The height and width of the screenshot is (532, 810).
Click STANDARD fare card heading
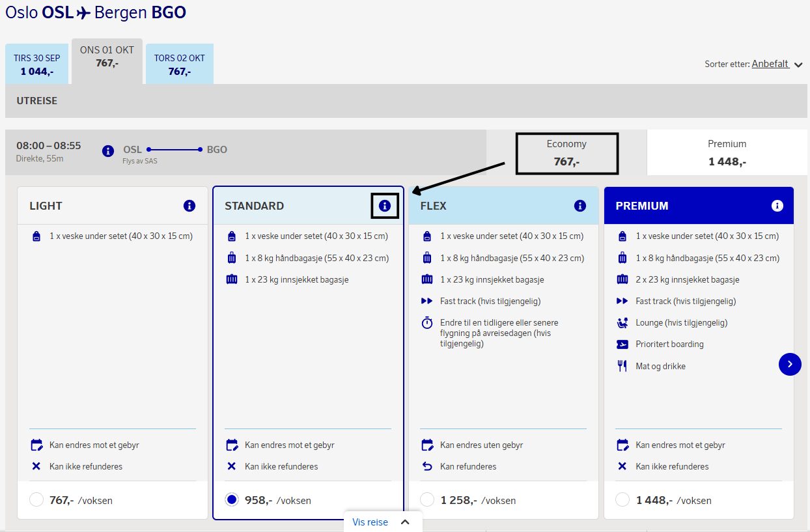pos(254,206)
